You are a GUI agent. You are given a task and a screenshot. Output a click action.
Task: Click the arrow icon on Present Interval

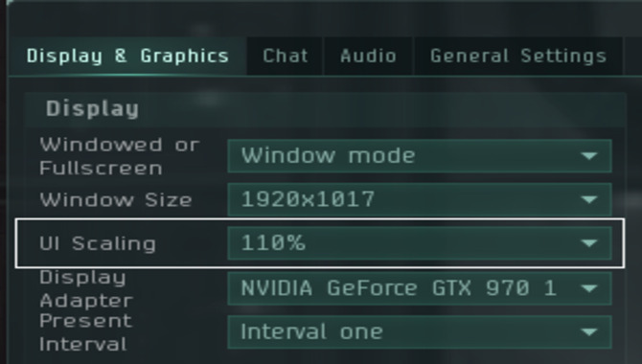(589, 331)
